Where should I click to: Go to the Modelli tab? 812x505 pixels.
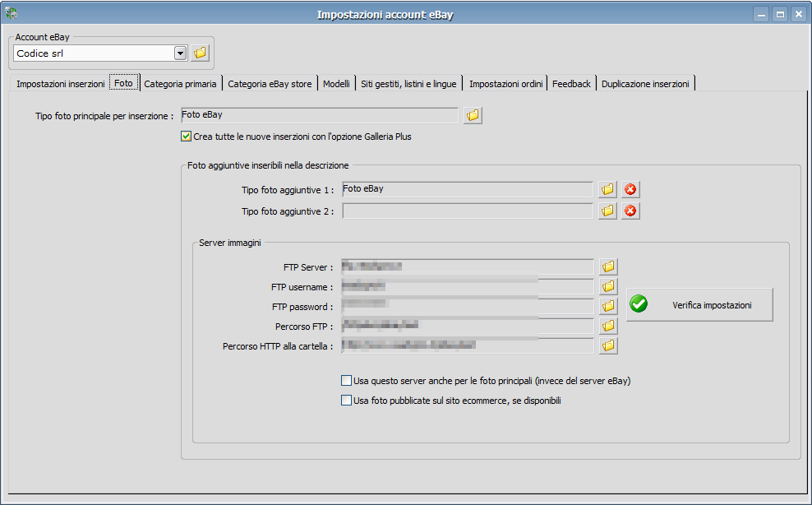(337, 83)
